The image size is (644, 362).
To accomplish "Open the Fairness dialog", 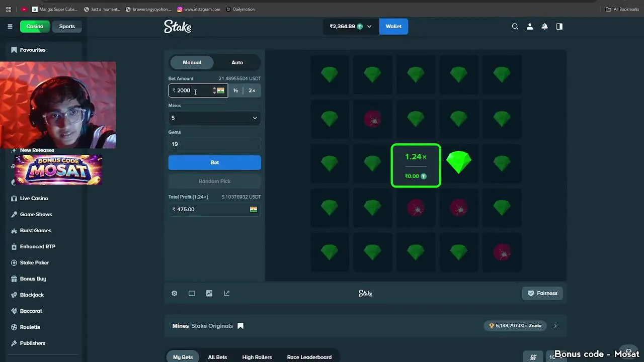I will [543, 293].
